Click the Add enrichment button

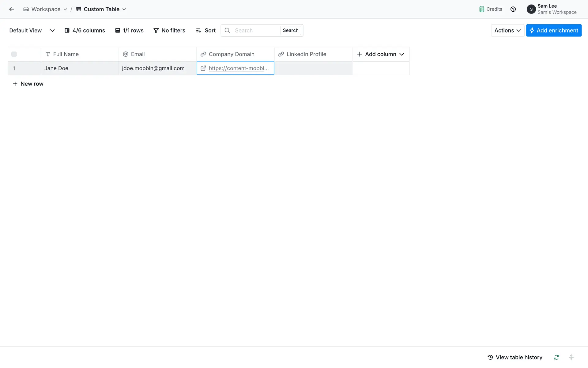[554, 30]
